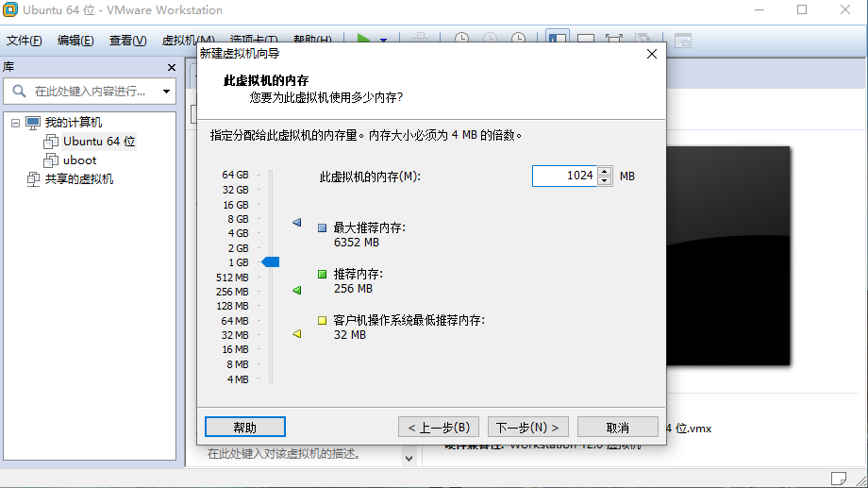Select 我的计算机 in the library tree
The image size is (868, 488).
click(74, 123)
